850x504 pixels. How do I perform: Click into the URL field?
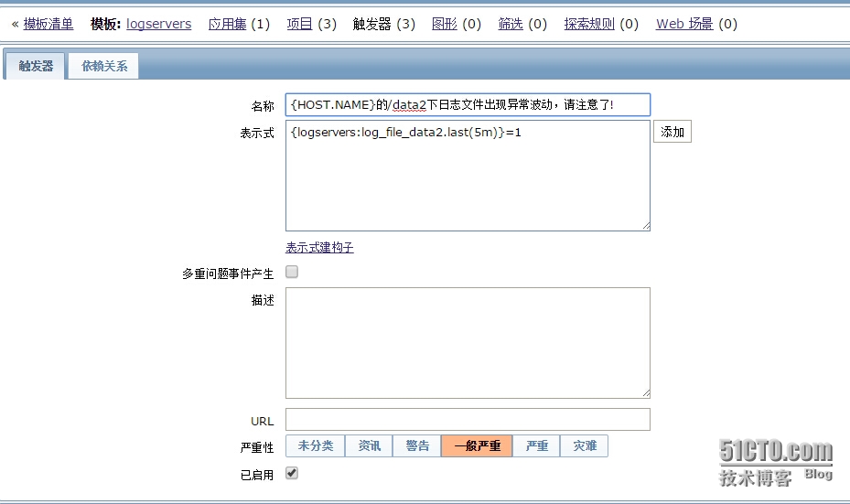click(x=468, y=420)
